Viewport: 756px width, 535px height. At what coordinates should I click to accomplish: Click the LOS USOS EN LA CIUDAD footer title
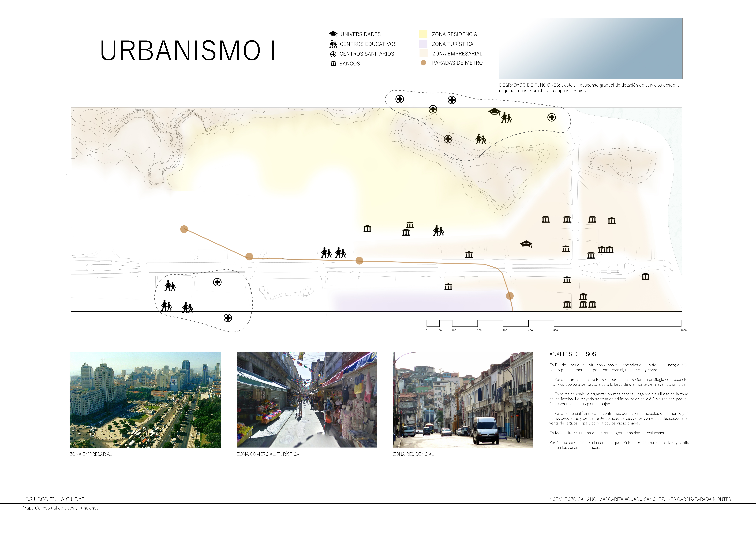(54, 499)
